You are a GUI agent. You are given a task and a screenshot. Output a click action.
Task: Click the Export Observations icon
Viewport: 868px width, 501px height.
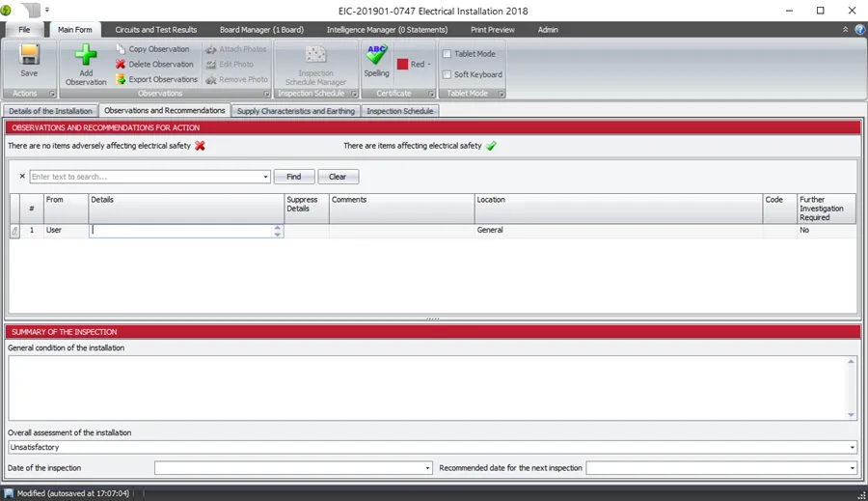tap(121, 80)
